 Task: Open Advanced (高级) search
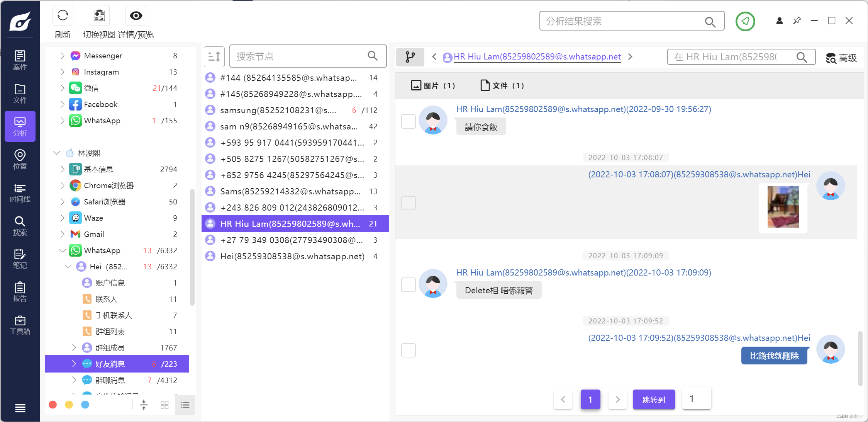pos(841,58)
